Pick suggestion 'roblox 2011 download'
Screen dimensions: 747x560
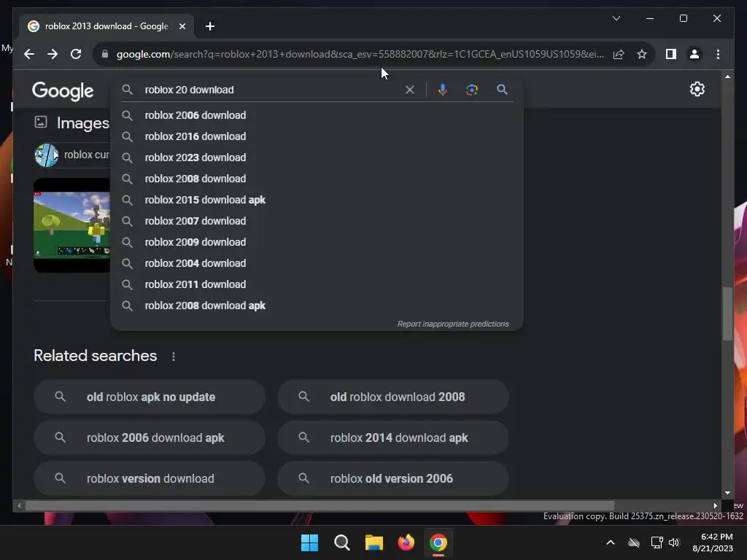tap(317, 284)
